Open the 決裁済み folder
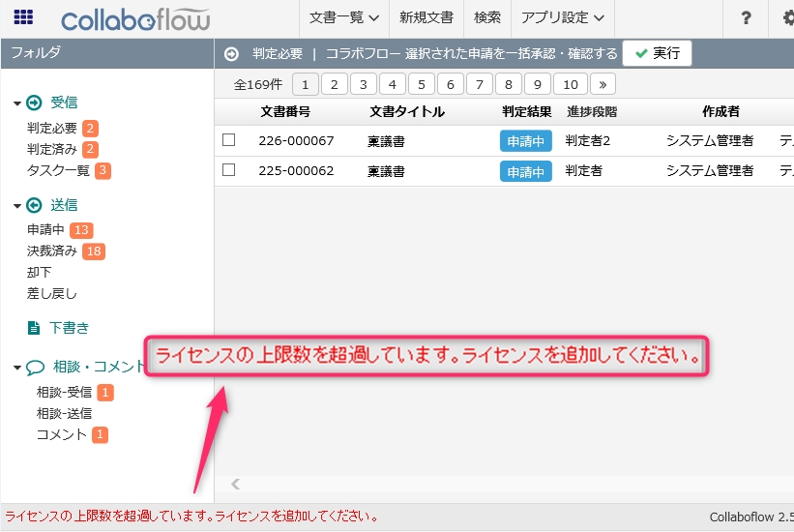794x532 pixels. tap(51, 251)
